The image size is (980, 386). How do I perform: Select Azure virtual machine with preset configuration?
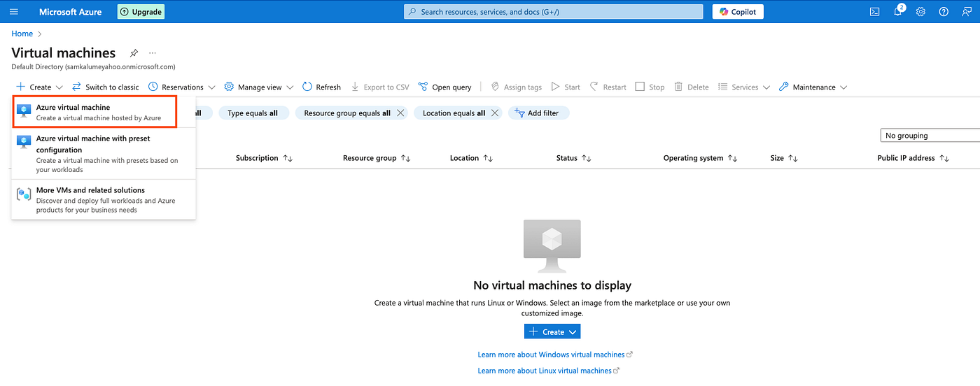click(104, 154)
